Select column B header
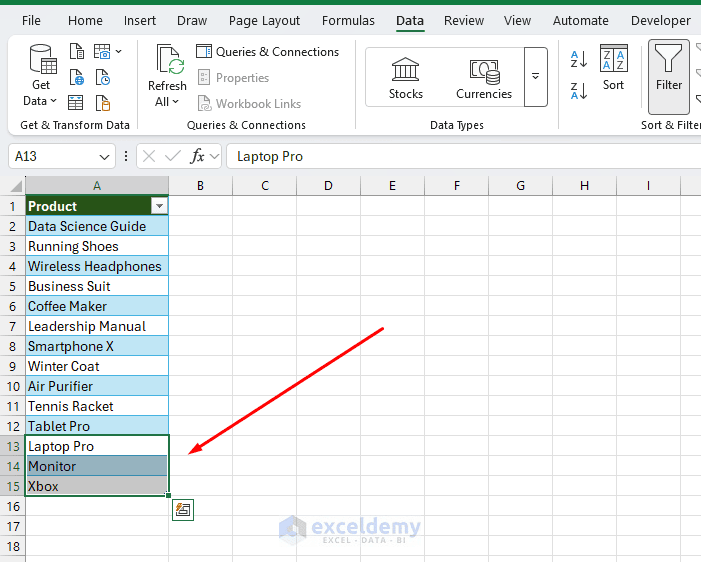This screenshot has width=701, height=562. (200, 186)
